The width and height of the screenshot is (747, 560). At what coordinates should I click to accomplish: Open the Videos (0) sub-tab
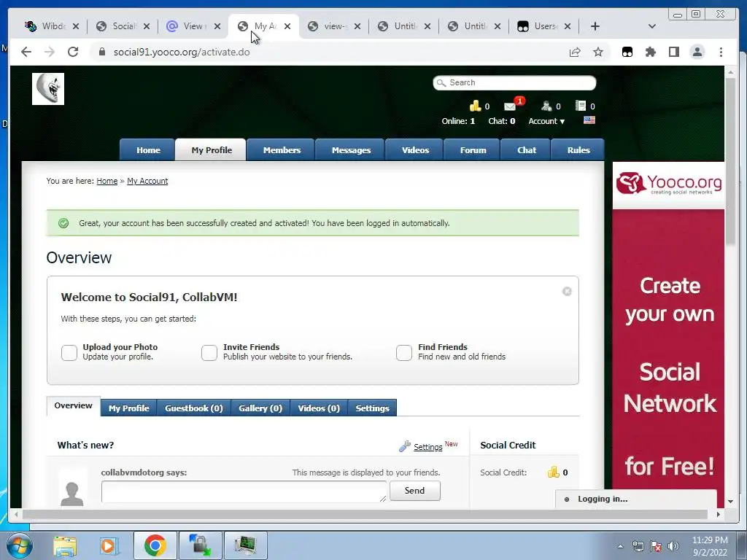pyautogui.click(x=319, y=408)
